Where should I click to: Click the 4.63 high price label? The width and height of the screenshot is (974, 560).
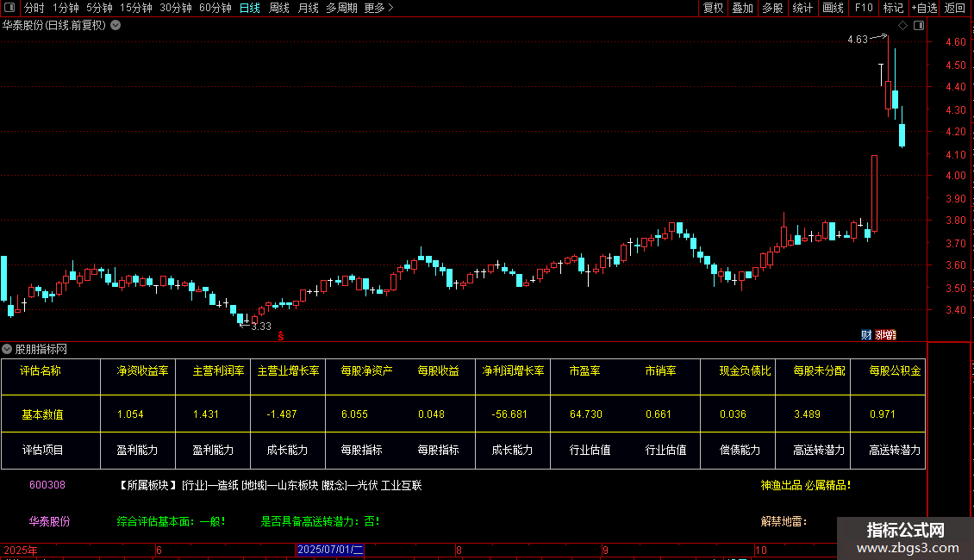858,40
